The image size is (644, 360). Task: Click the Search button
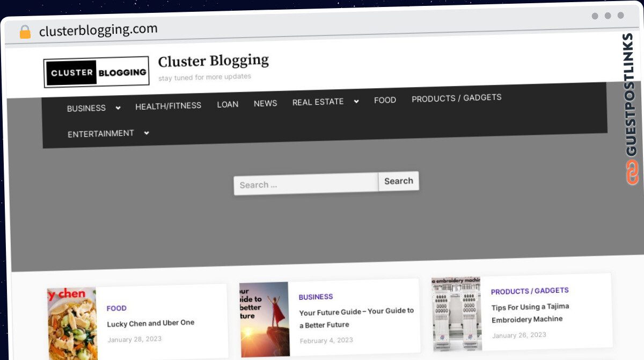tap(399, 181)
